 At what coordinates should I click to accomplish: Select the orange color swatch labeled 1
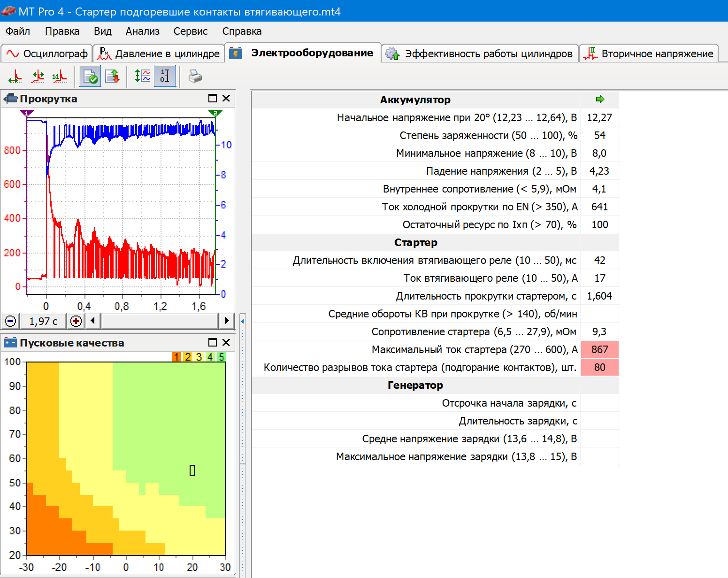176,357
